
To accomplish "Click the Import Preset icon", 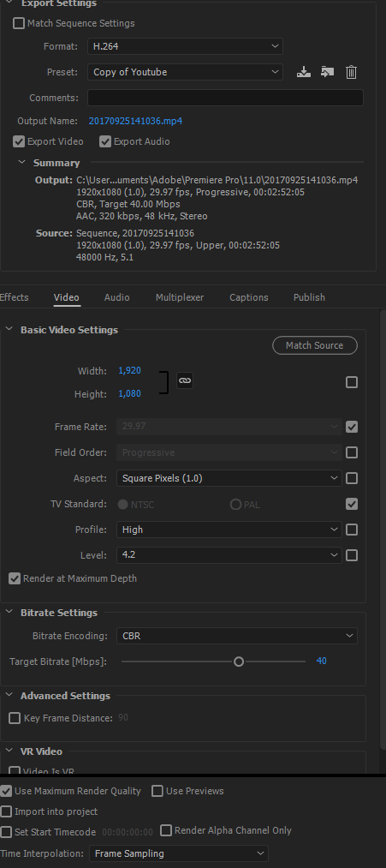I will pos(328,72).
